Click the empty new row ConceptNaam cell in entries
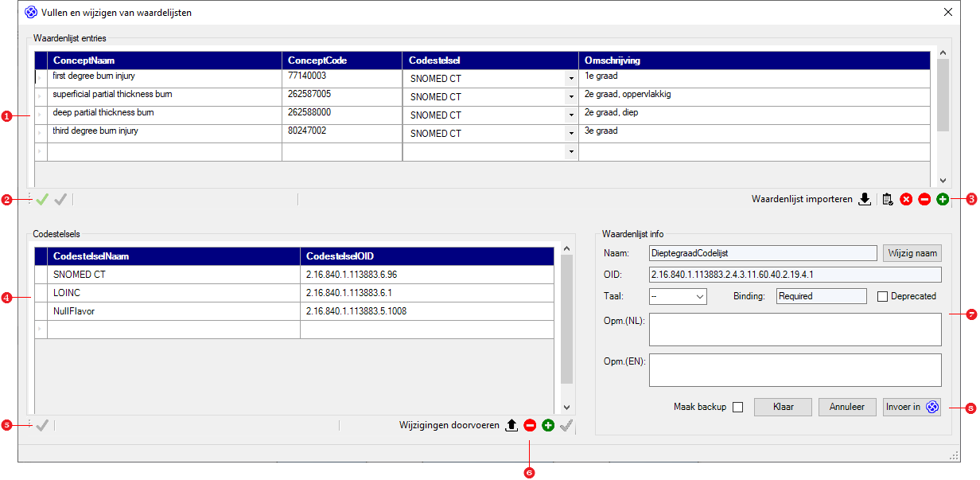 point(165,151)
